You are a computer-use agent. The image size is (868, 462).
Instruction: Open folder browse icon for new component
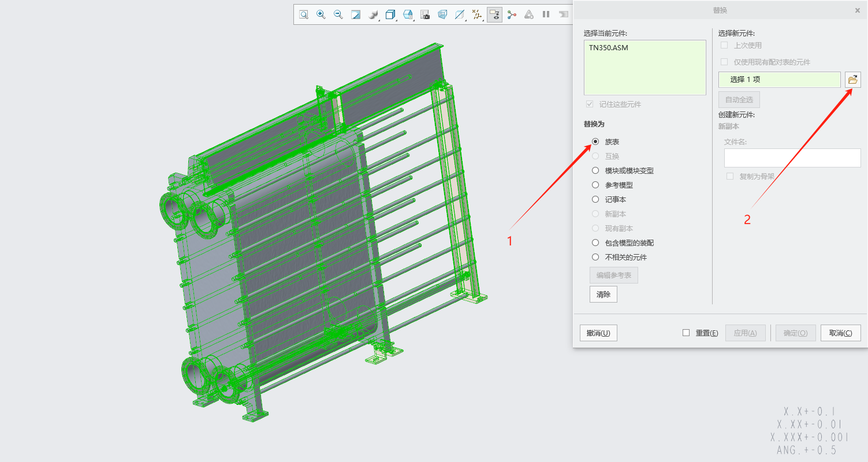[853, 80]
